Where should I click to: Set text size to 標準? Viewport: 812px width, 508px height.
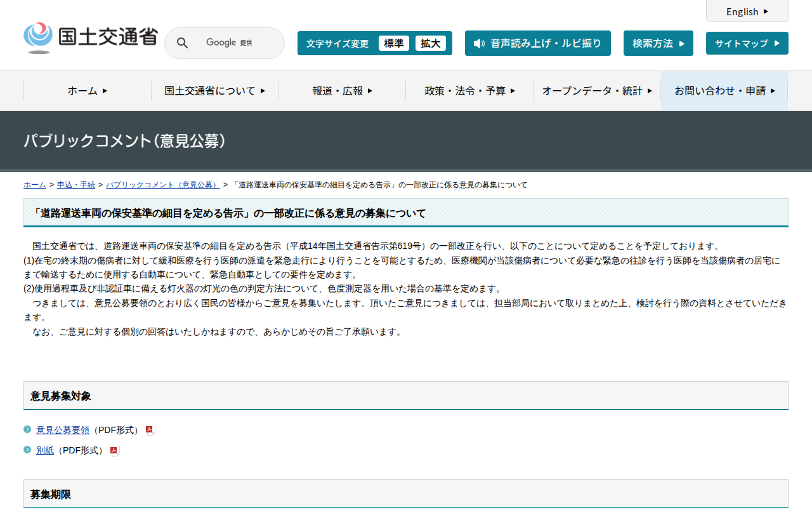point(393,43)
